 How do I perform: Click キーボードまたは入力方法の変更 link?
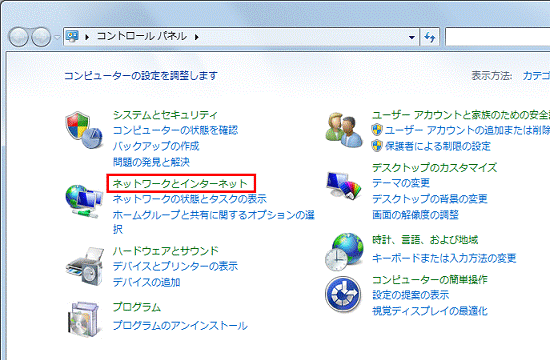click(444, 258)
